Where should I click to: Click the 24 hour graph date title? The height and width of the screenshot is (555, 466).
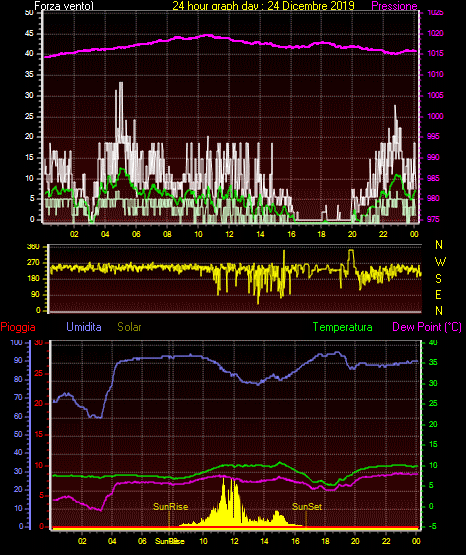coord(263,6)
